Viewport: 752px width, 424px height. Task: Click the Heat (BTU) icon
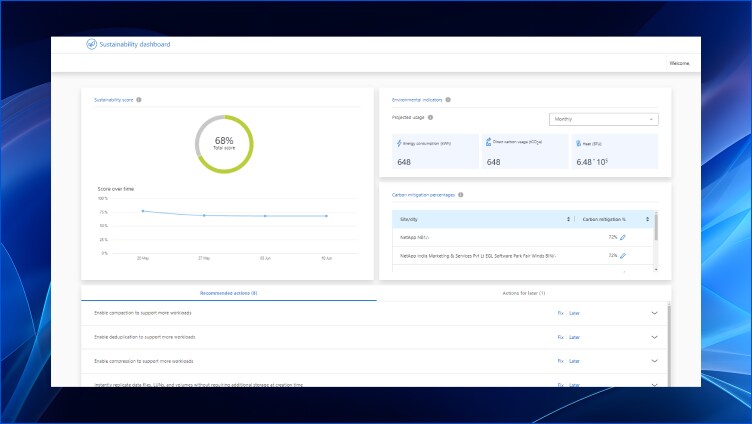click(579, 143)
